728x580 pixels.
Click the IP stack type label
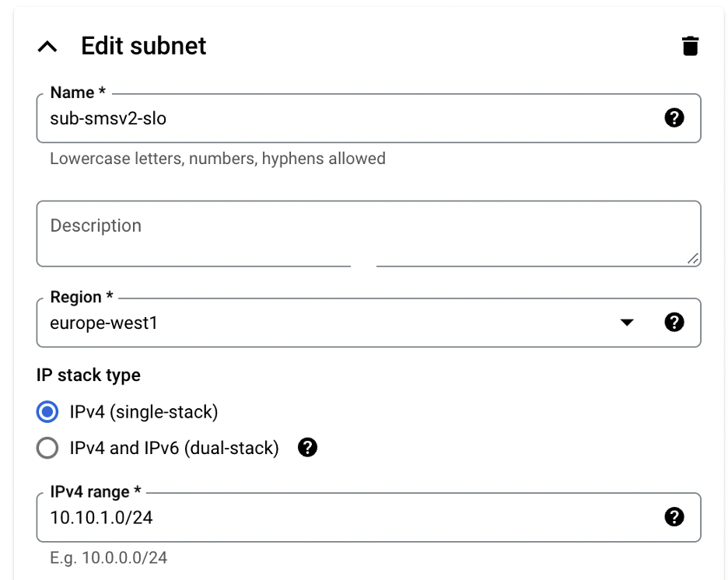coord(87,375)
